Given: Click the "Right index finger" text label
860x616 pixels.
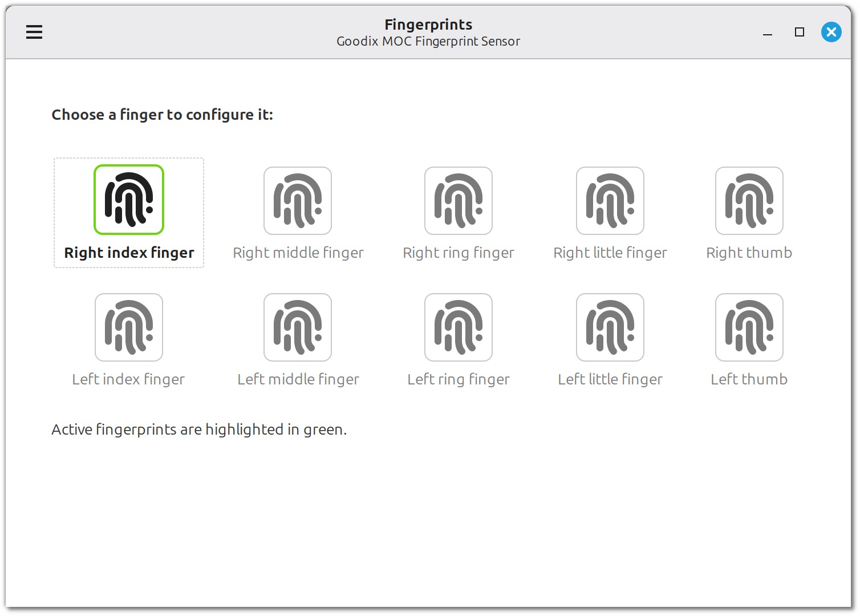Looking at the screenshot, I should [129, 253].
